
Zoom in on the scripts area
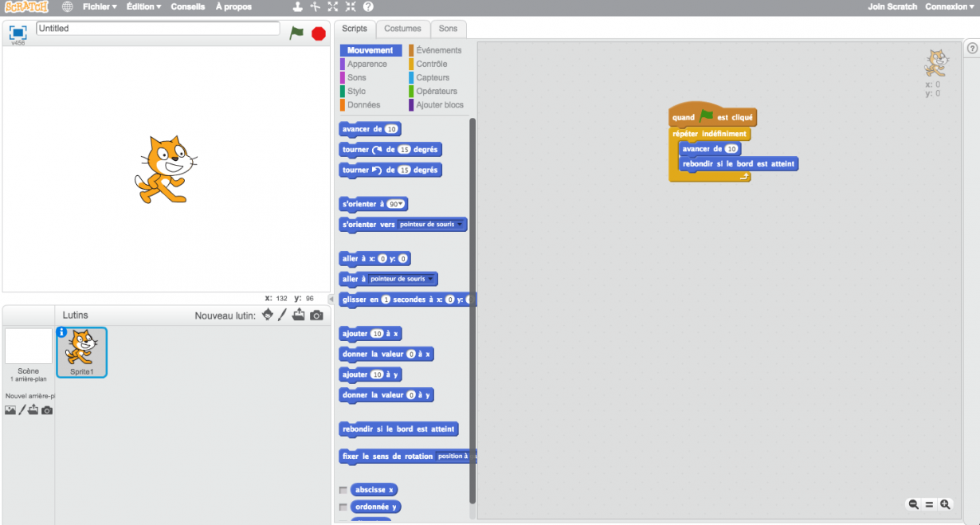pos(945,504)
